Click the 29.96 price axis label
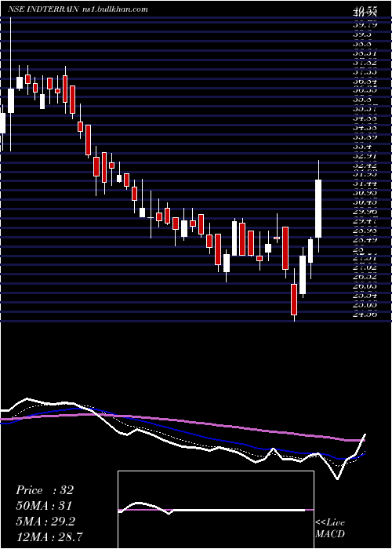This screenshot has width=392, height=549. [365, 212]
